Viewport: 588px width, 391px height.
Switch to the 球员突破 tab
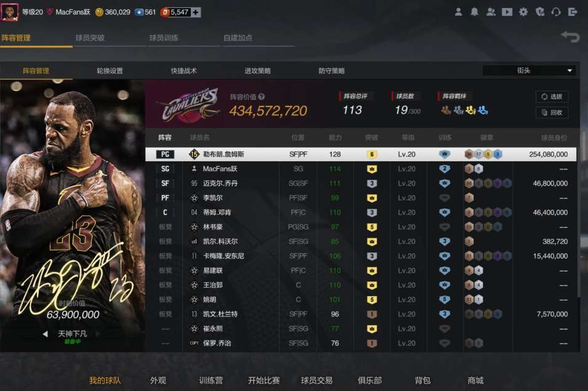[x=90, y=38]
